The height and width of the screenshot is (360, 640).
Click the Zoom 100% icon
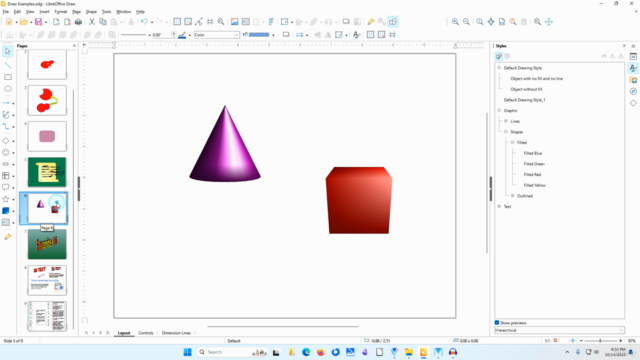tap(480, 22)
